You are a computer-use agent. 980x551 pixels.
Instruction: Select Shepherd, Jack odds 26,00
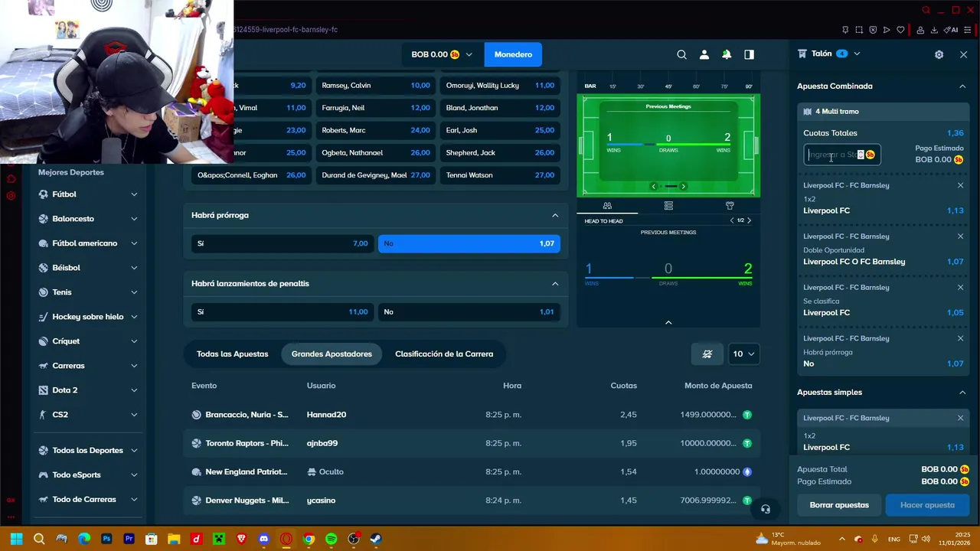point(500,152)
